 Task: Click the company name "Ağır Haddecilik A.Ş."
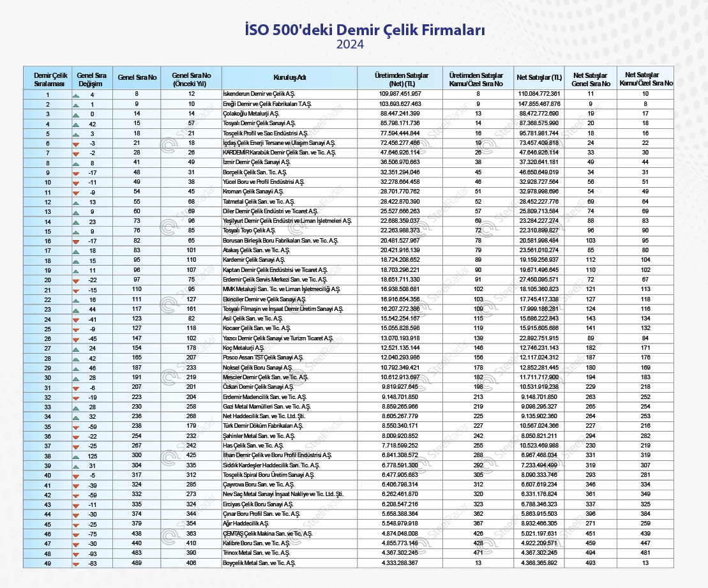coord(246,524)
